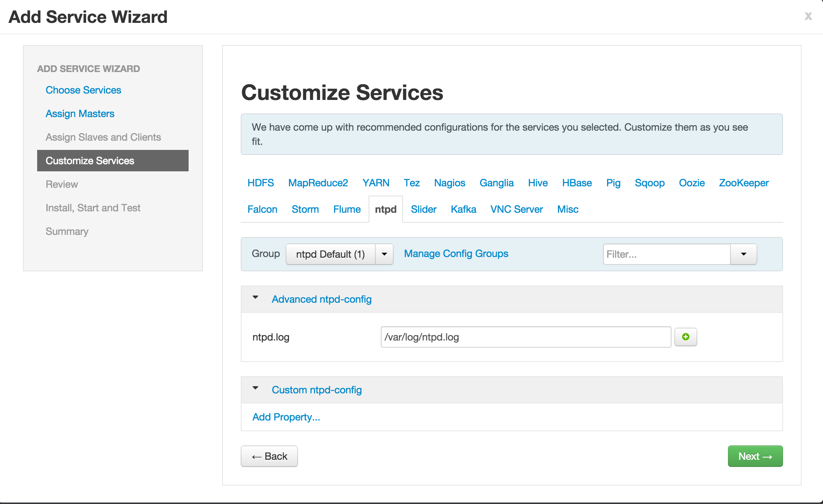Image resolution: width=823 pixels, height=504 pixels.
Task: Go to the Slider service tab
Action: 424,209
